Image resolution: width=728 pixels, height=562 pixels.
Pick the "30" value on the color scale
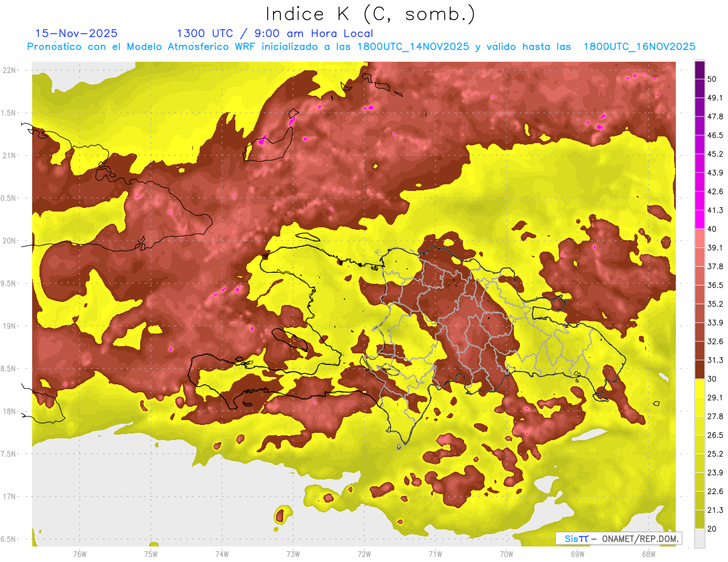712,378
